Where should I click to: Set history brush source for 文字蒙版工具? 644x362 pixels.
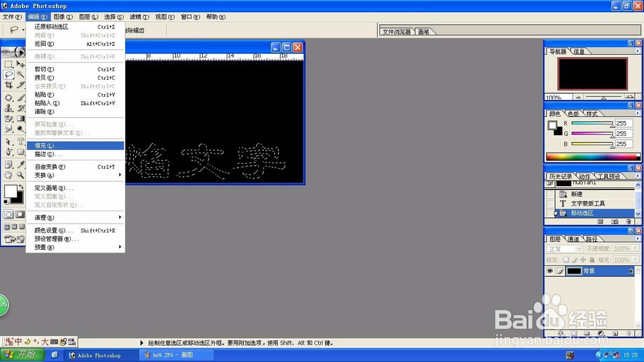pos(550,204)
